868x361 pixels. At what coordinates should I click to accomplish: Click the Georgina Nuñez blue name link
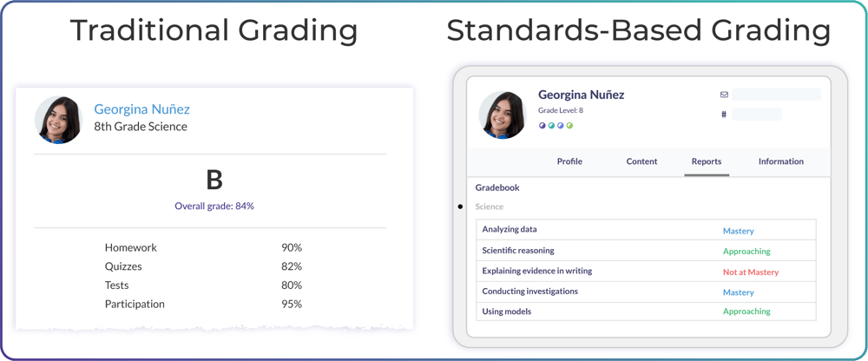coord(141,109)
